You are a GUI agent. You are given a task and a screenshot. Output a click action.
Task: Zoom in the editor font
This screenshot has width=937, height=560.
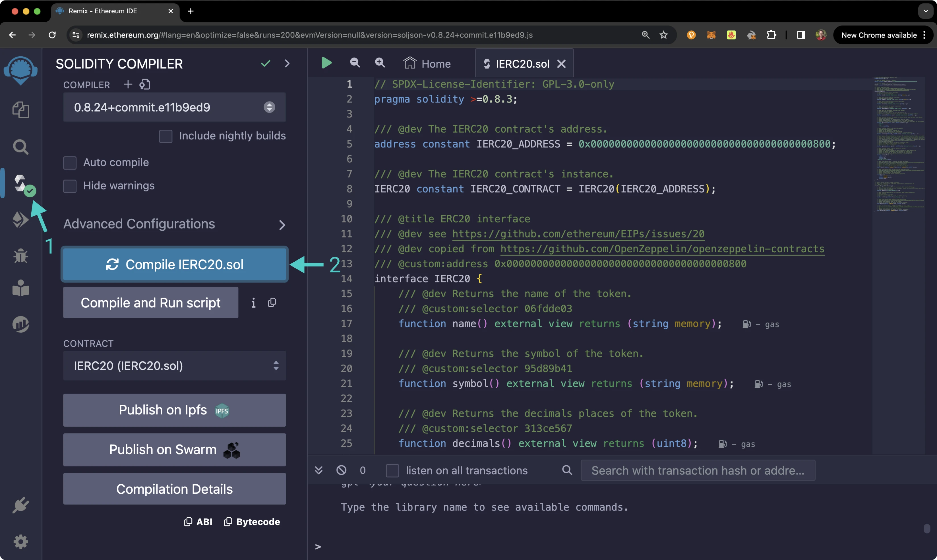click(x=380, y=63)
